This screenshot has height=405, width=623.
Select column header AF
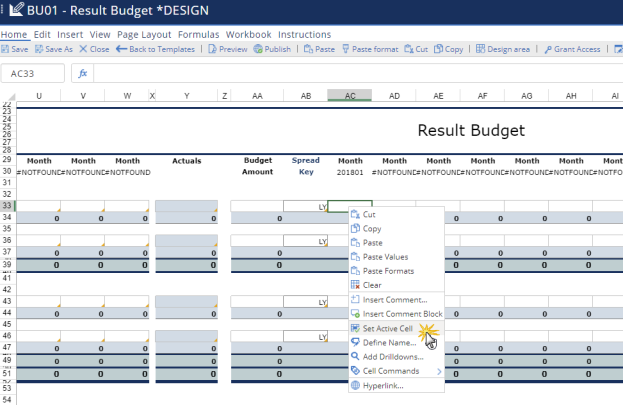coord(482,96)
